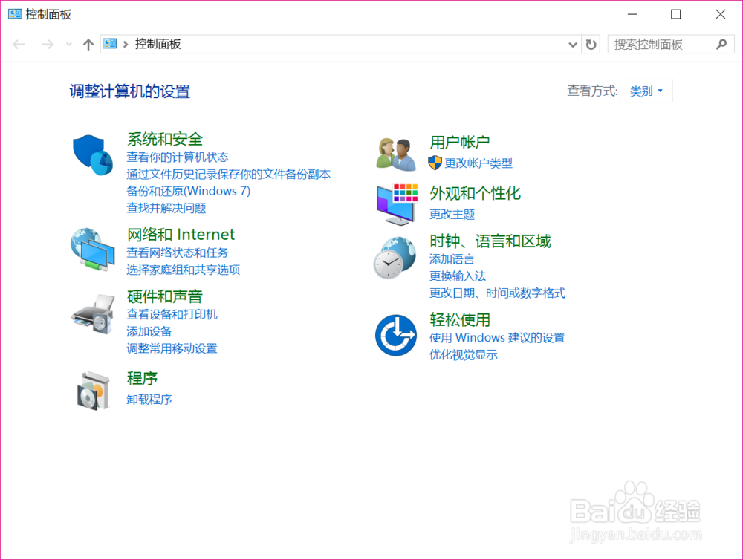Click the address bar Control Panel icon
The height and width of the screenshot is (560, 743).
point(110,44)
